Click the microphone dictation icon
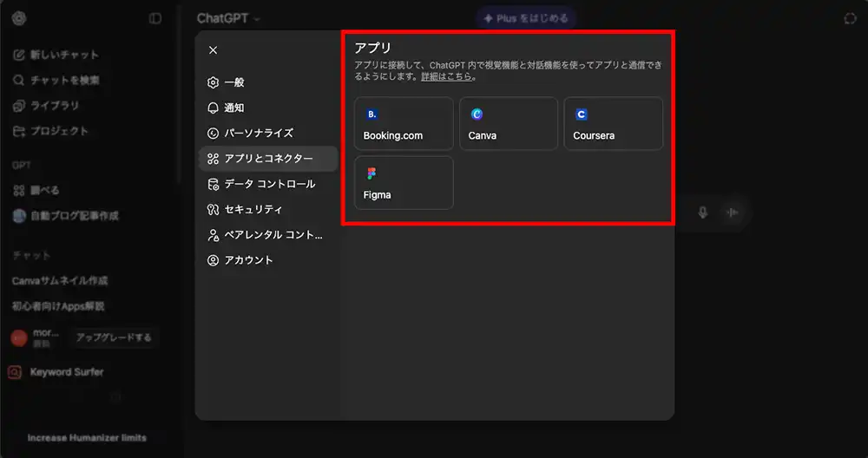868x458 pixels. [x=703, y=213]
